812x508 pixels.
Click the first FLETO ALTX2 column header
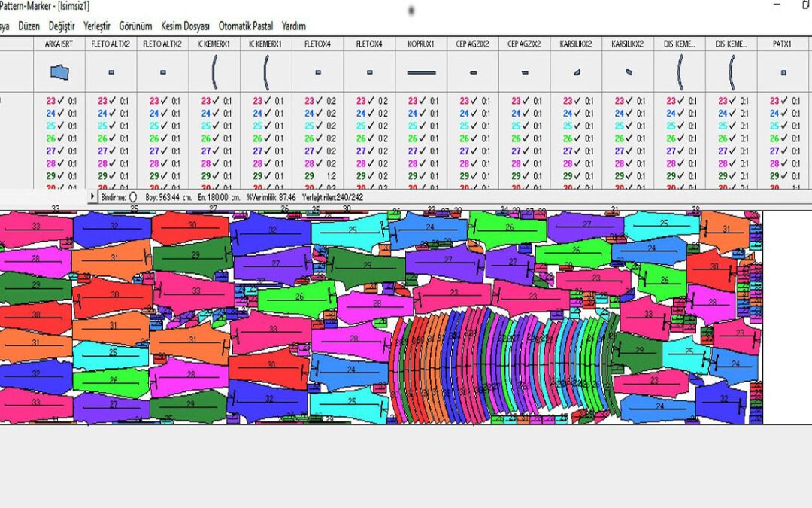click(x=111, y=44)
